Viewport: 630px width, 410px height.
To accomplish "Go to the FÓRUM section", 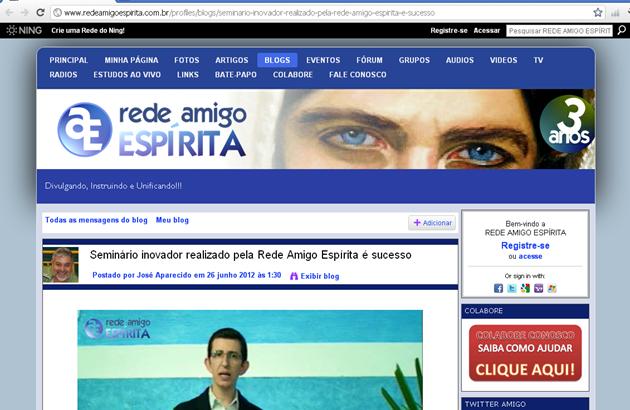I will click(369, 60).
